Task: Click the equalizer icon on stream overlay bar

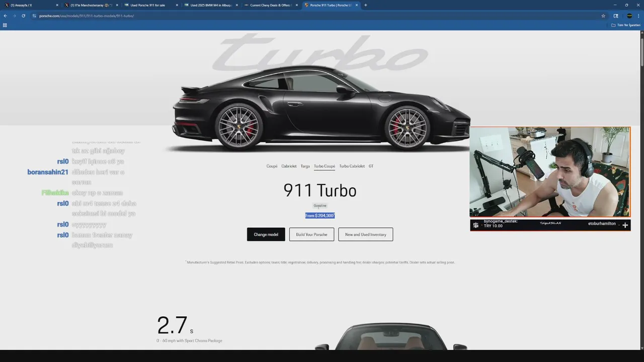Action: click(476, 225)
